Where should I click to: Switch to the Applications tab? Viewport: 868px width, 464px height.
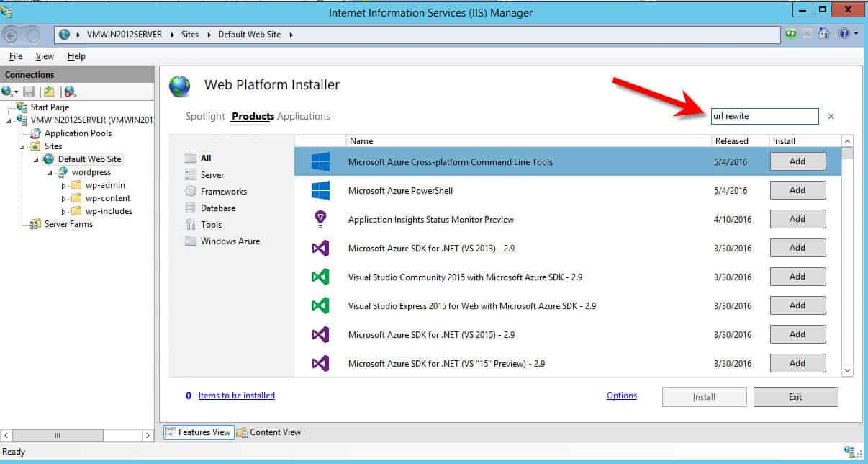pos(304,117)
